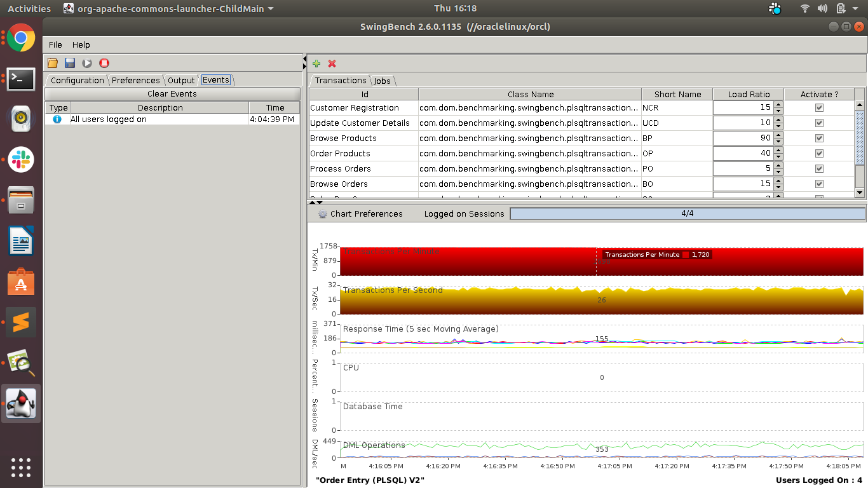Select the Events tab
Viewport: 868px width, 488px height.
pos(216,80)
